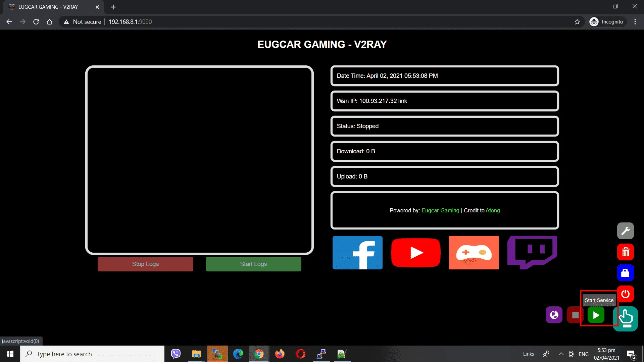Open the Chrome three-dot menu
The height and width of the screenshot is (362, 644).
pos(635,22)
